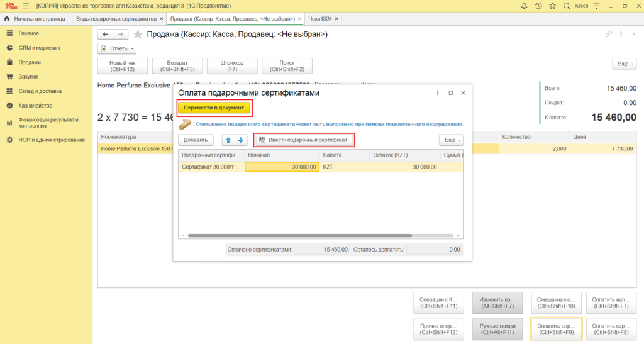Click the Количество 2,000 cell
The width and height of the screenshot is (644, 344).
tap(534, 148)
